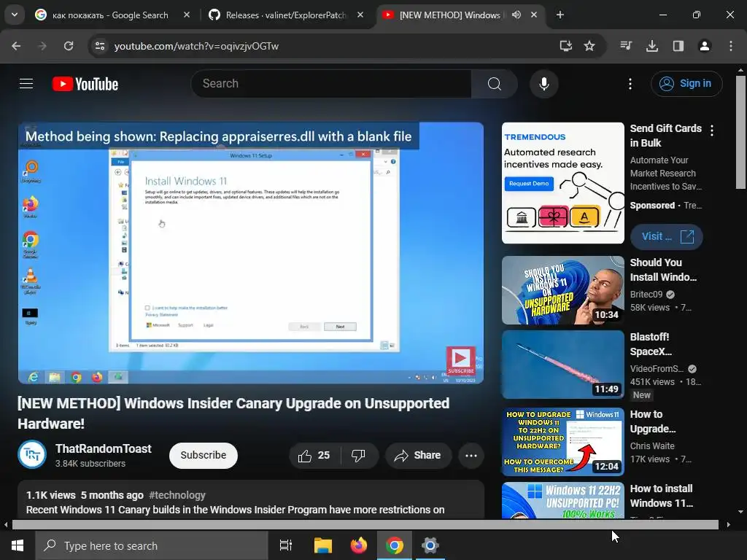The height and width of the screenshot is (560, 747).
Task: Open Blastoff SpaceX video thumbnail
Action: (x=563, y=365)
